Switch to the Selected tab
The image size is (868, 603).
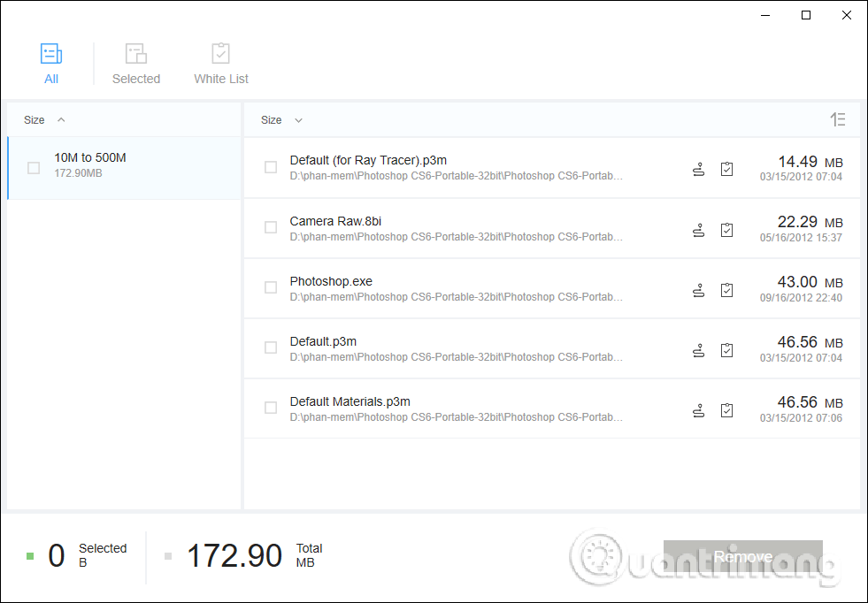pos(136,64)
